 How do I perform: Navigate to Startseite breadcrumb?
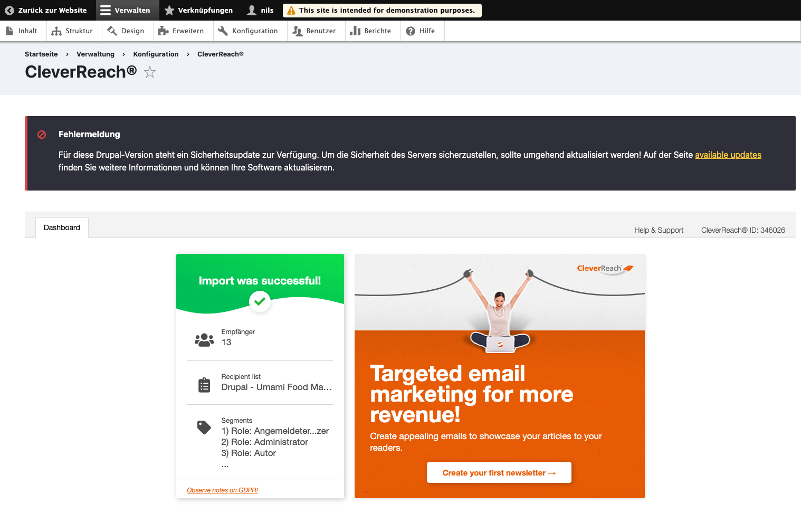[41, 54]
